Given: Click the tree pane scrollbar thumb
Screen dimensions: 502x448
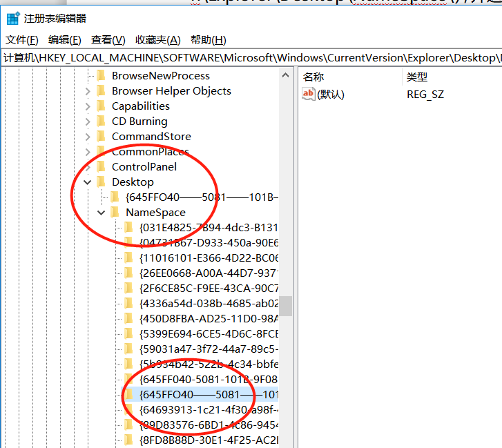Looking at the screenshot, I should 286,306.
